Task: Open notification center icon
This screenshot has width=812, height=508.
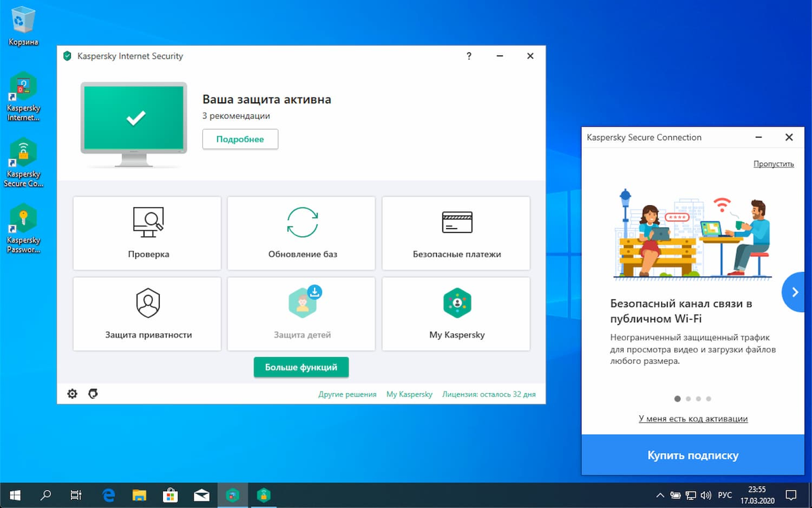Action: [792, 495]
